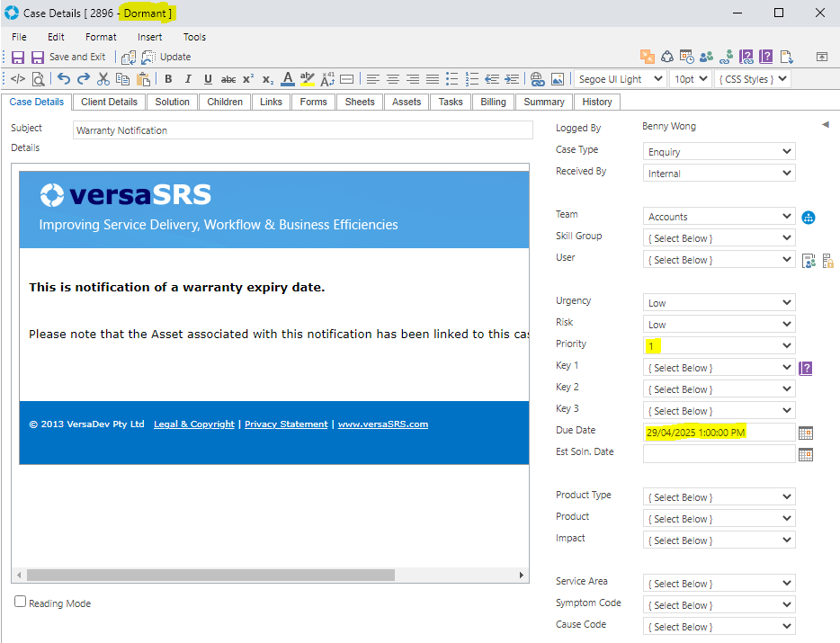Image resolution: width=840 pixels, height=643 pixels.
Task: Select the superscript formatting icon
Action: tap(247, 79)
